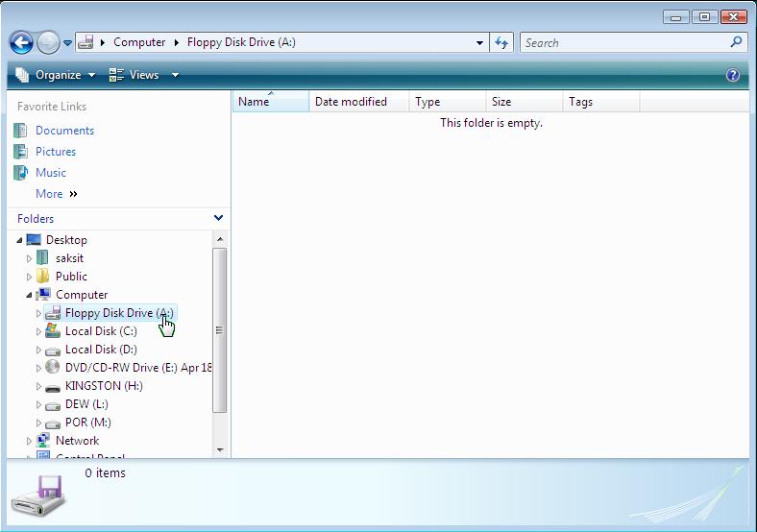
Task: Select DEW (L:) drive in tree
Action: [x=86, y=404]
